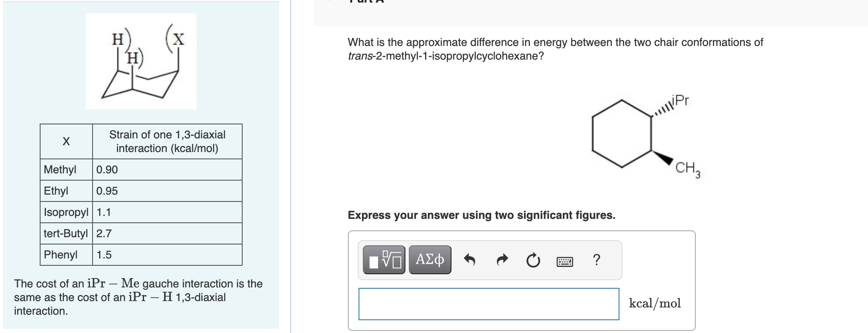868x333 pixels.
Task: Select the tert-Butyl table entry
Action: tap(66, 233)
